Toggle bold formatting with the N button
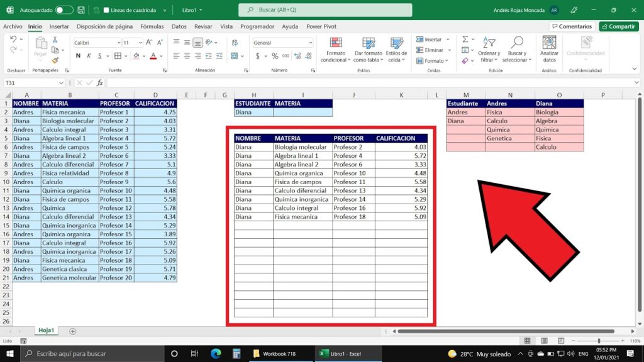This screenshot has width=644, height=362. (78, 56)
